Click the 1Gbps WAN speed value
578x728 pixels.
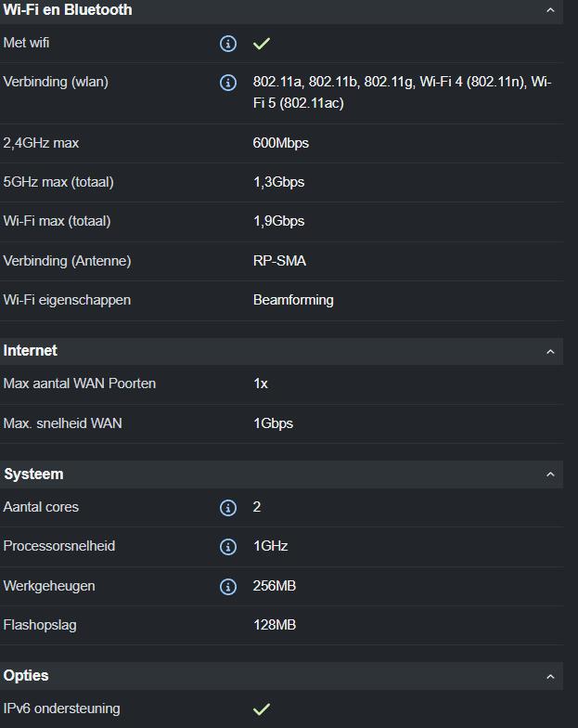point(273,423)
